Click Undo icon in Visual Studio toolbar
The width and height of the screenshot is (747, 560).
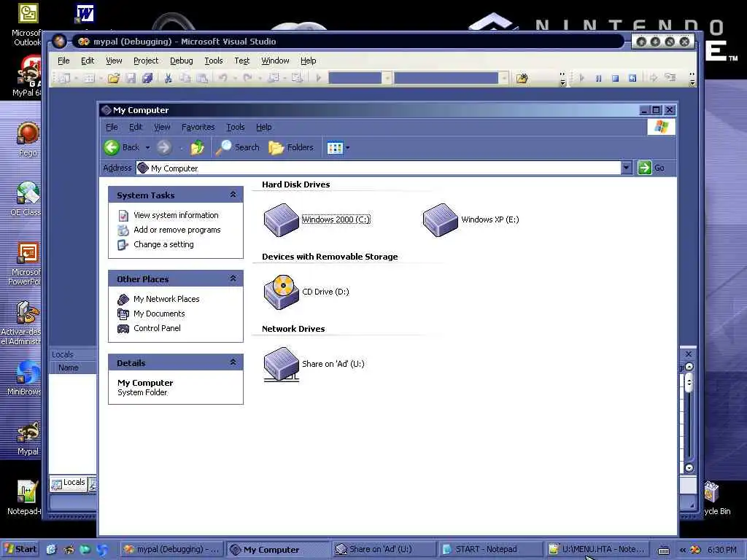[222, 78]
